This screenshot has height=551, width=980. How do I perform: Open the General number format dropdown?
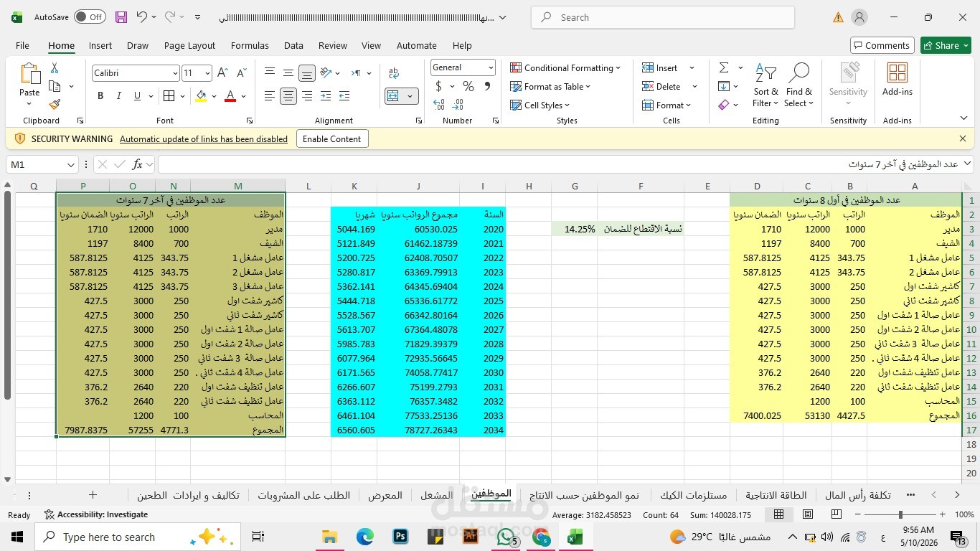(491, 67)
